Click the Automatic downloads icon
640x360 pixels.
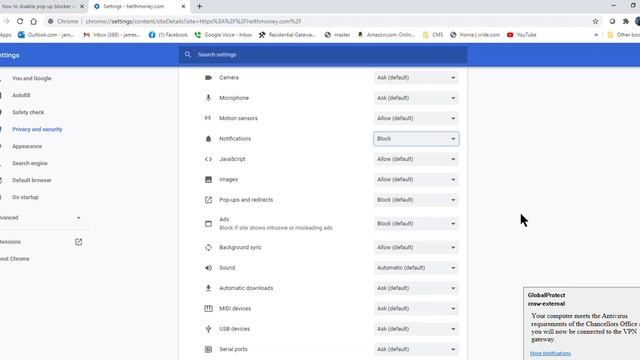[208, 288]
